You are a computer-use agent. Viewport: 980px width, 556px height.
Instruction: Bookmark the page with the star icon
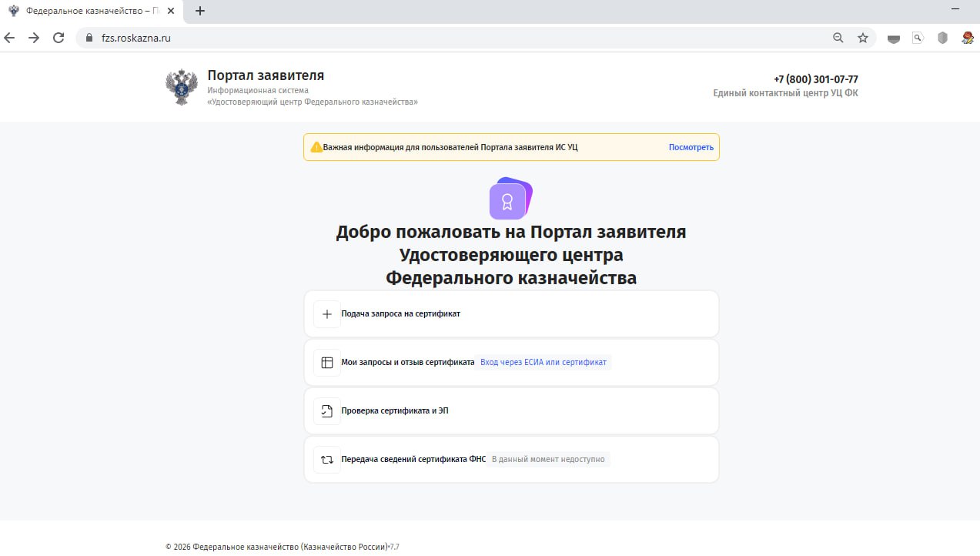863,38
